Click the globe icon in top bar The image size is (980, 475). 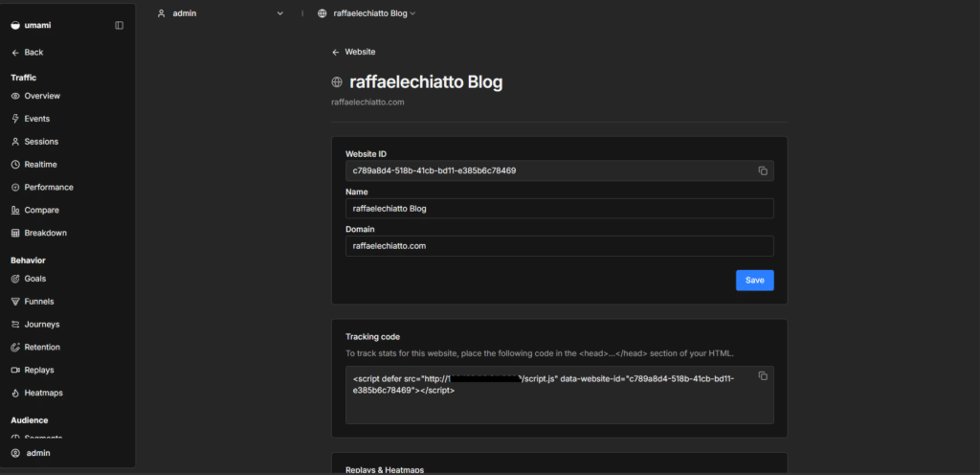(x=322, y=13)
